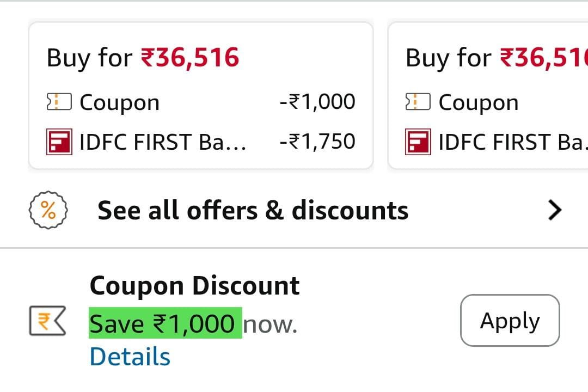Click the -₹1,000 coupon amount in first card
Viewport: 588px width, 392px height.
click(x=317, y=102)
